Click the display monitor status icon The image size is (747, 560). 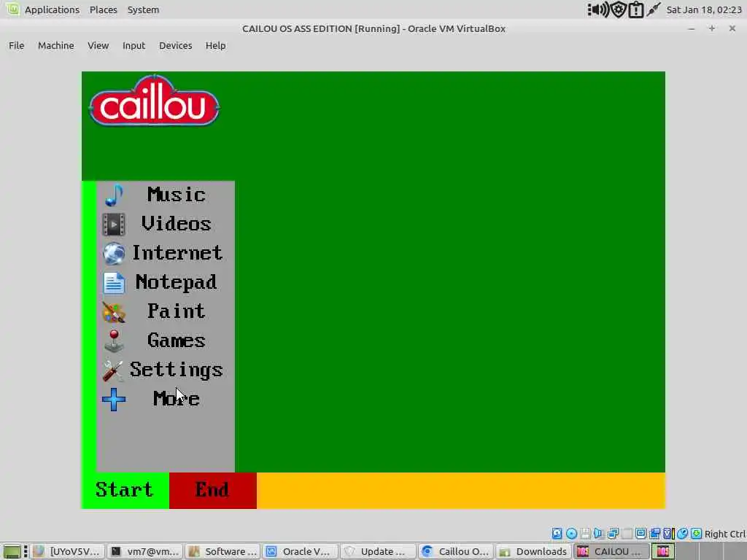pos(640,533)
